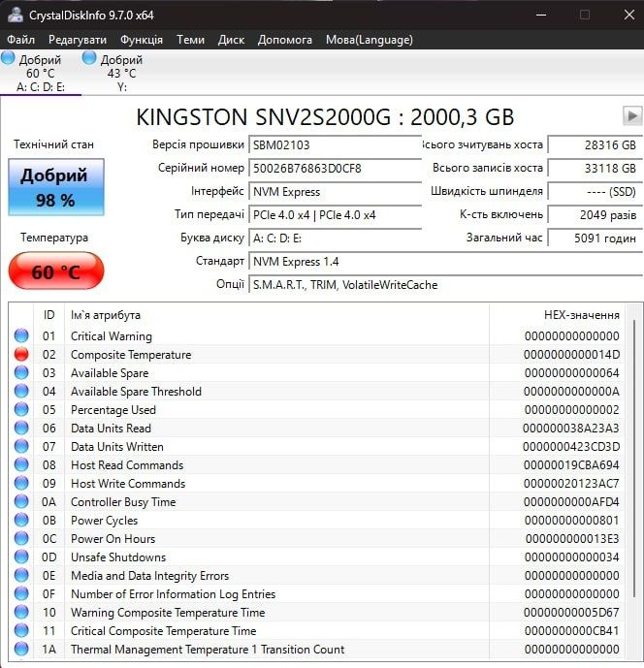Click the status icon of Data Units Written
This screenshot has height=668, width=644.
(21, 446)
